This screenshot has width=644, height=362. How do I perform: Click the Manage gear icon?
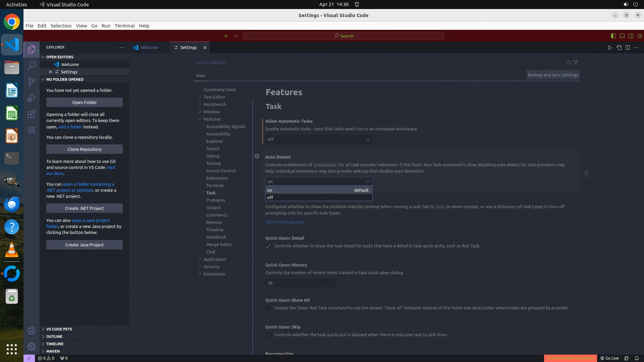click(x=32, y=346)
